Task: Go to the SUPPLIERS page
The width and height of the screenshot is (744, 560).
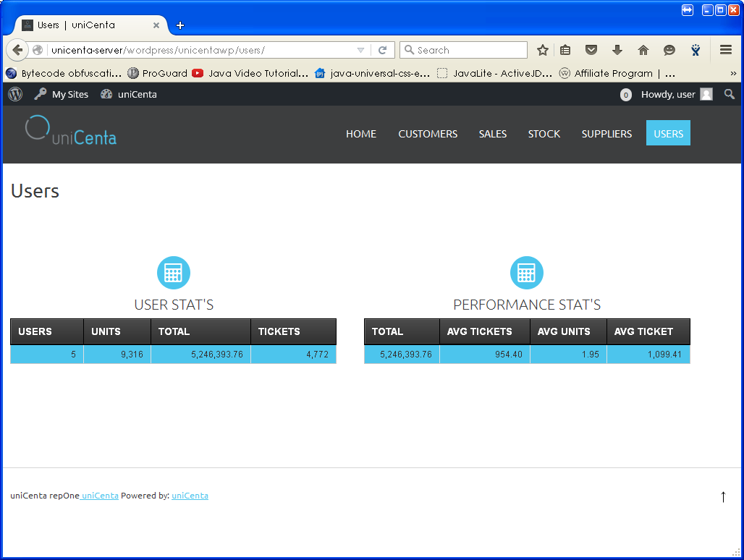Action: pyautogui.click(x=607, y=134)
